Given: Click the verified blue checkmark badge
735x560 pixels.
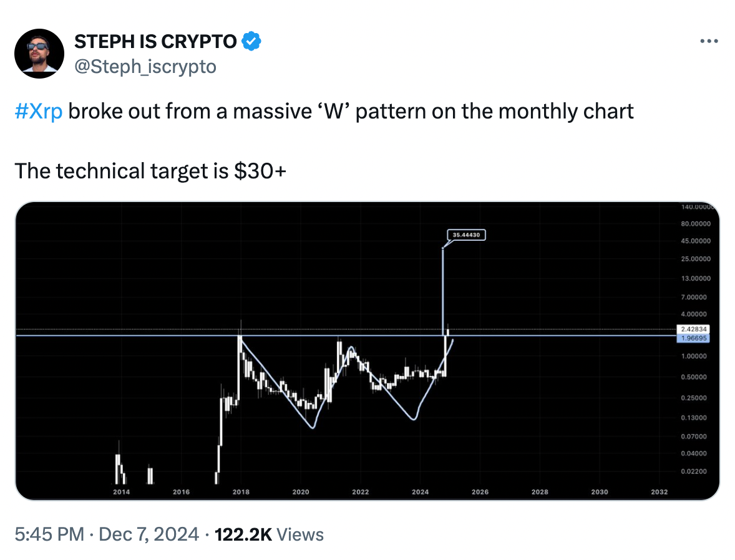Looking at the screenshot, I should [x=251, y=41].
